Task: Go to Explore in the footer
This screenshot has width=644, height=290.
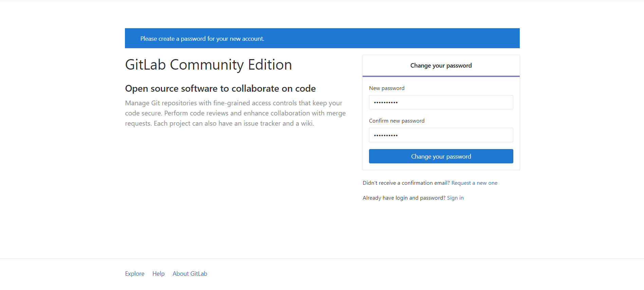Action: pos(135,274)
